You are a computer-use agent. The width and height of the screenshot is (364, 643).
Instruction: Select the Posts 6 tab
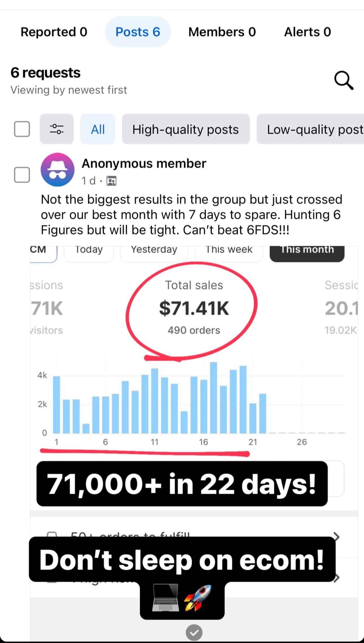pyautogui.click(x=138, y=32)
